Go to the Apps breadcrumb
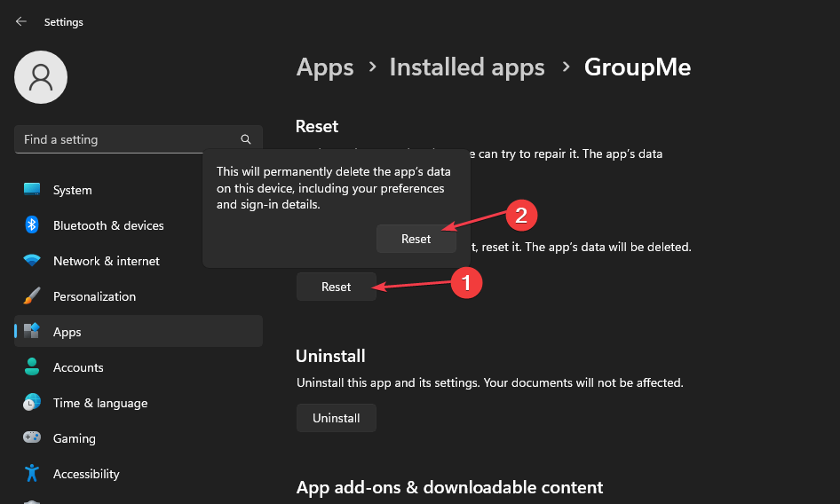The width and height of the screenshot is (840, 504). [325, 67]
